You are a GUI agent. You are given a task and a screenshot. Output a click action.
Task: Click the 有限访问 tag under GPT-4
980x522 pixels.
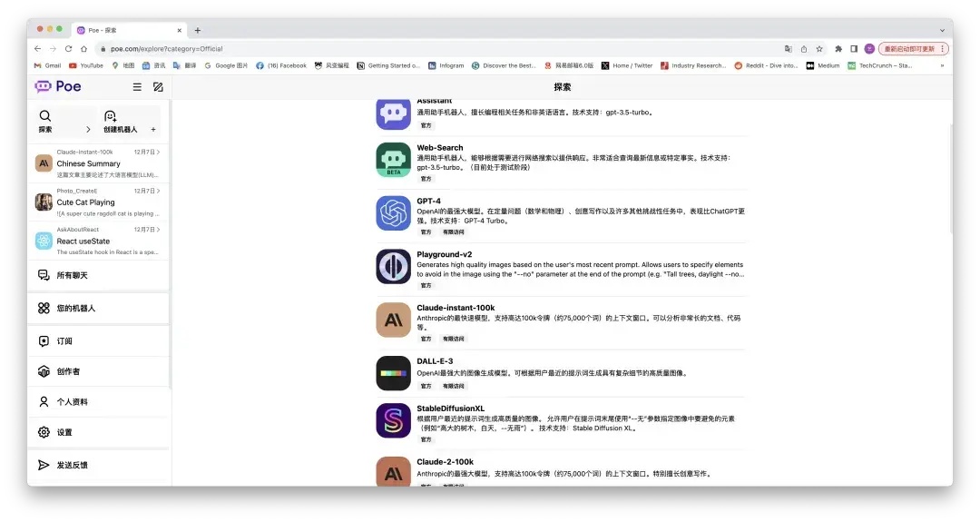(x=454, y=231)
